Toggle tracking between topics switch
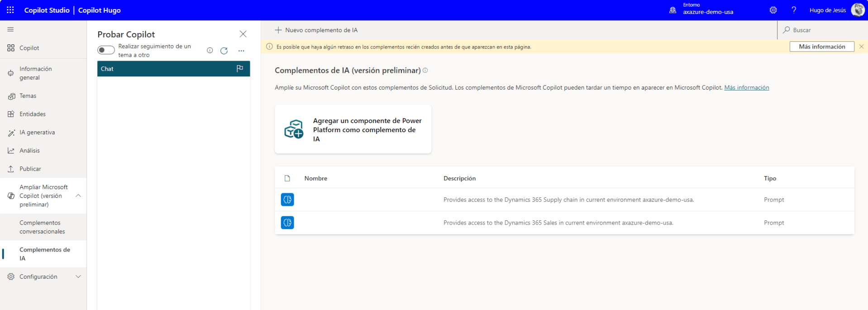Viewport: 868px width, 310px height. (106, 50)
